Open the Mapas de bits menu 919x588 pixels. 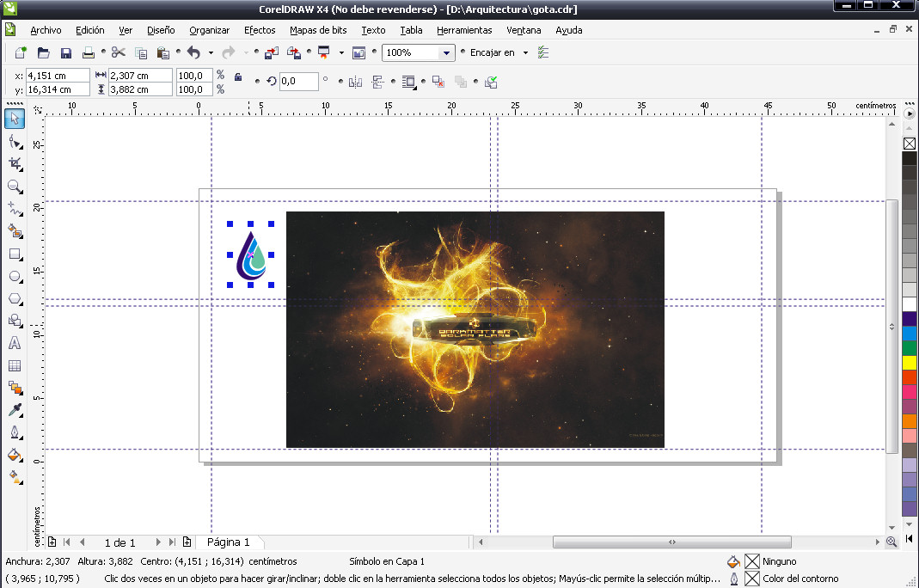click(318, 30)
